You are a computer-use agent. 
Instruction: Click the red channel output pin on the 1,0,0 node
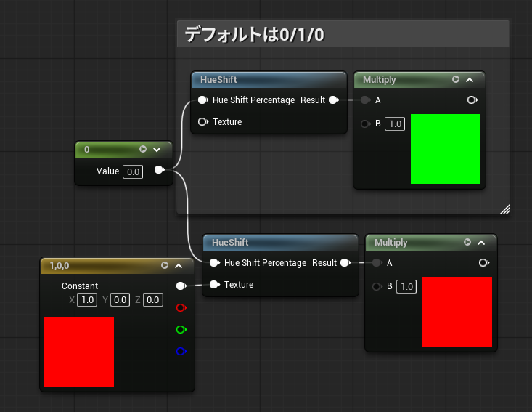coord(181,308)
